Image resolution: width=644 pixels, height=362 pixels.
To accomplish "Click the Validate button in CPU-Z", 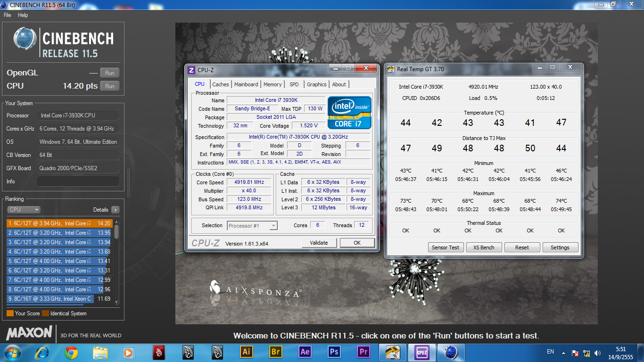I will pyautogui.click(x=319, y=243).
